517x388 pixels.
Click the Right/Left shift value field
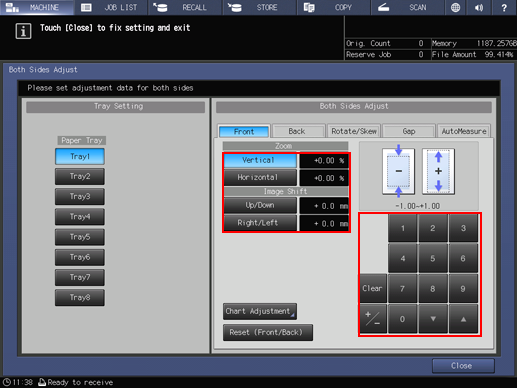coord(324,223)
